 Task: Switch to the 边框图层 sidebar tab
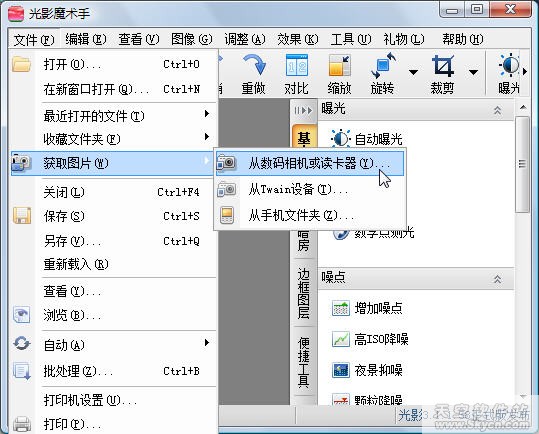pyautogui.click(x=304, y=293)
